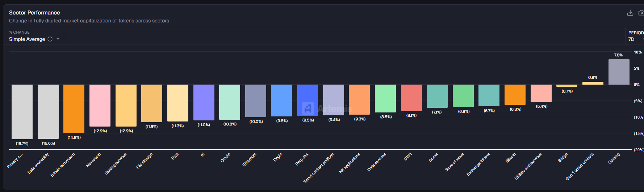Image resolution: width=644 pixels, height=192 pixels.
Task: Select the purple AI bar
Action: coord(204,102)
